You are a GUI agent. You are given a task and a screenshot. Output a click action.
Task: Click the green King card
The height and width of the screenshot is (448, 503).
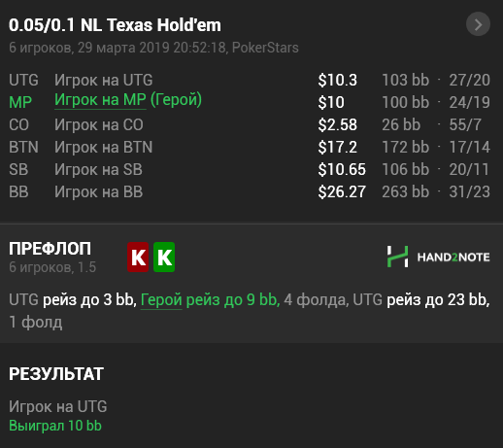click(164, 257)
